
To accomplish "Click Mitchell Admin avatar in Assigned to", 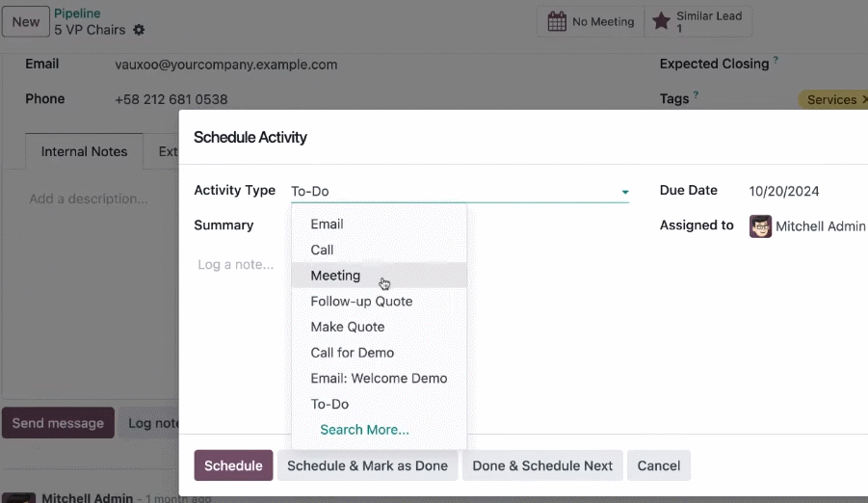I will [760, 226].
